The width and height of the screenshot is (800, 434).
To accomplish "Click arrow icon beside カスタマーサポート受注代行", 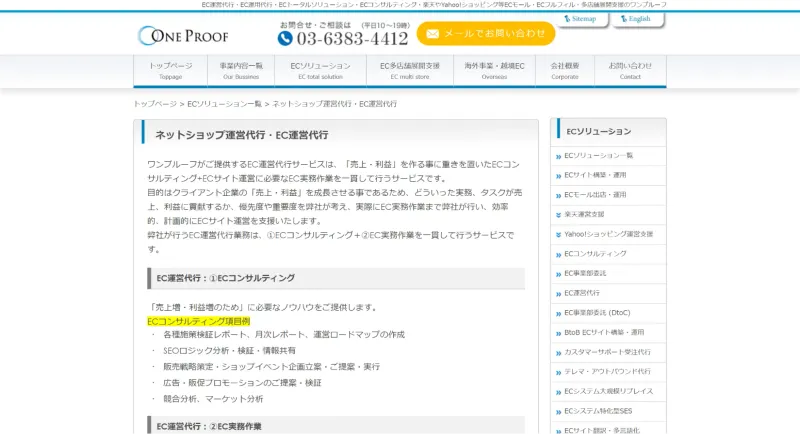I will click(x=558, y=353).
